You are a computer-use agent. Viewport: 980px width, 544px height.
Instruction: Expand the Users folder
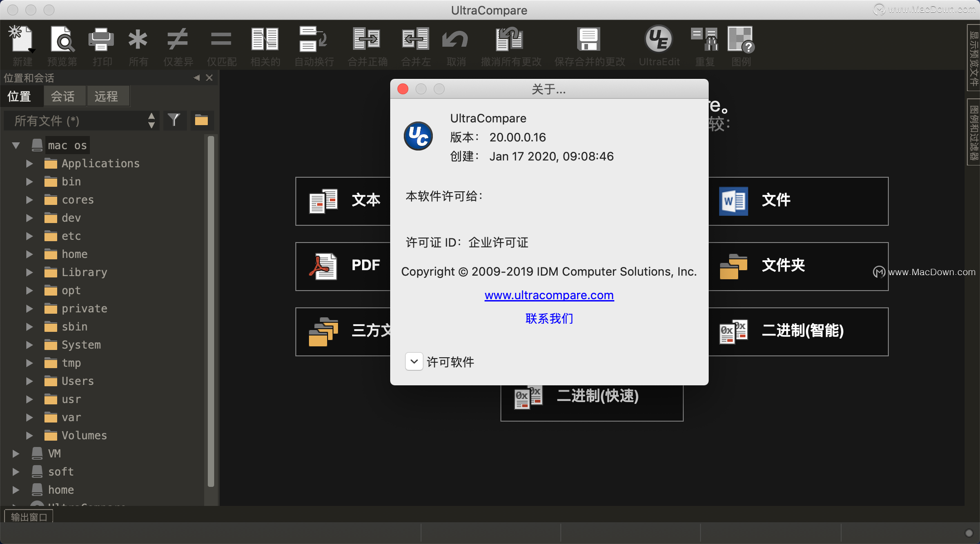click(x=29, y=381)
